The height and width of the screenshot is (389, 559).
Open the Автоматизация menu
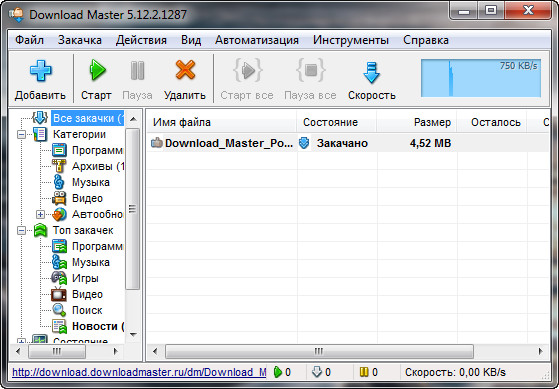(257, 40)
